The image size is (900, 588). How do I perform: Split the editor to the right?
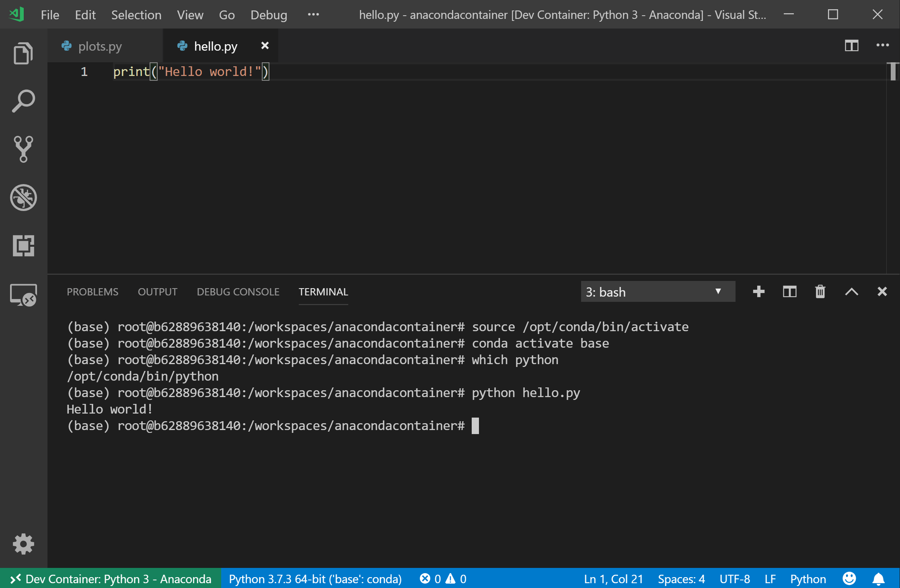(x=851, y=45)
